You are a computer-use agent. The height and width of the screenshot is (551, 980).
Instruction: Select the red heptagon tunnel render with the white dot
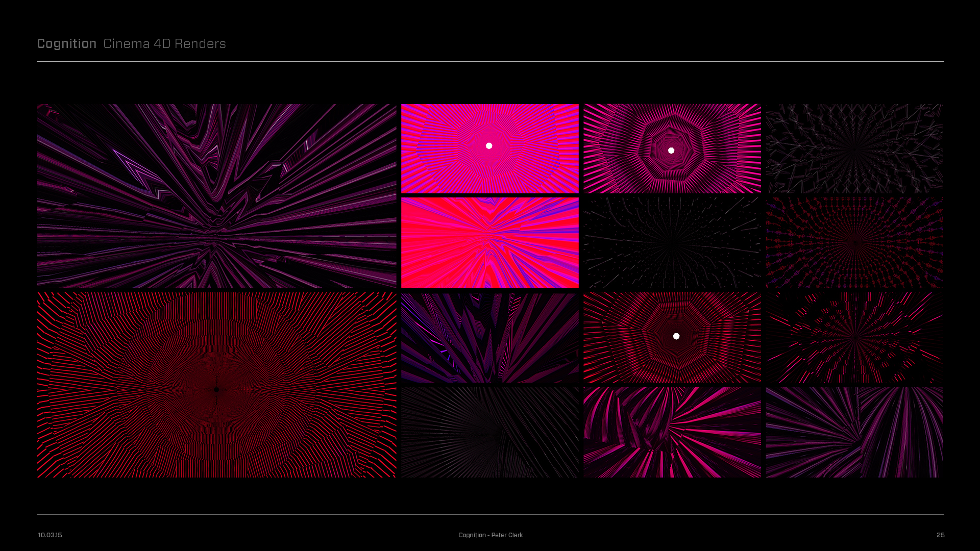pyautogui.click(x=672, y=338)
